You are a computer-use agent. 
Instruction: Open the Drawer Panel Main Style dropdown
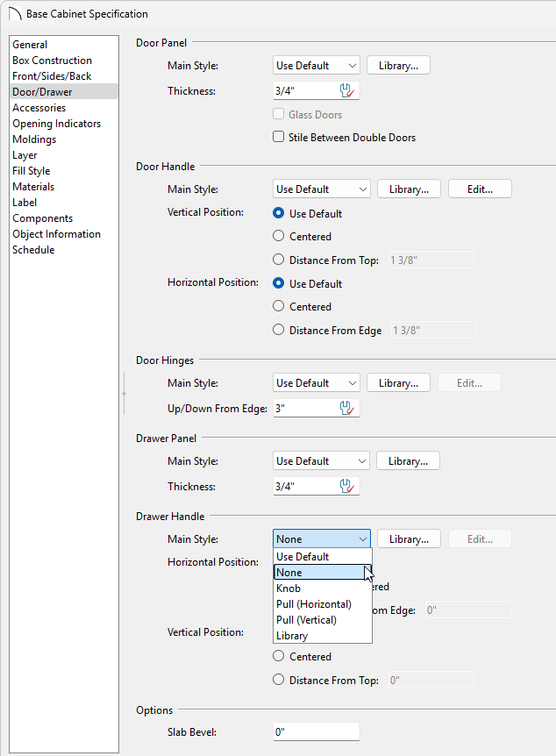click(321, 461)
